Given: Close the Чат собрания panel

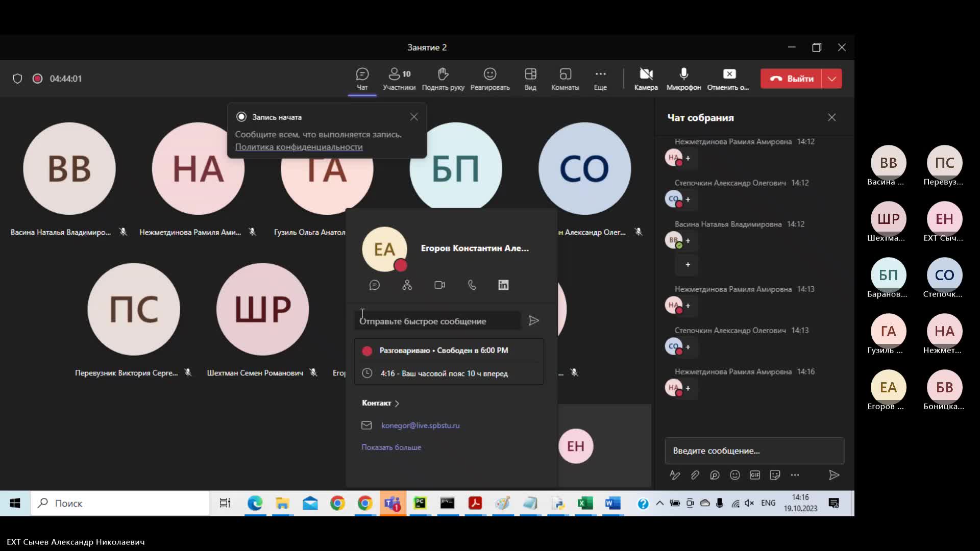Looking at the screenshot, I should click(832, 117).
